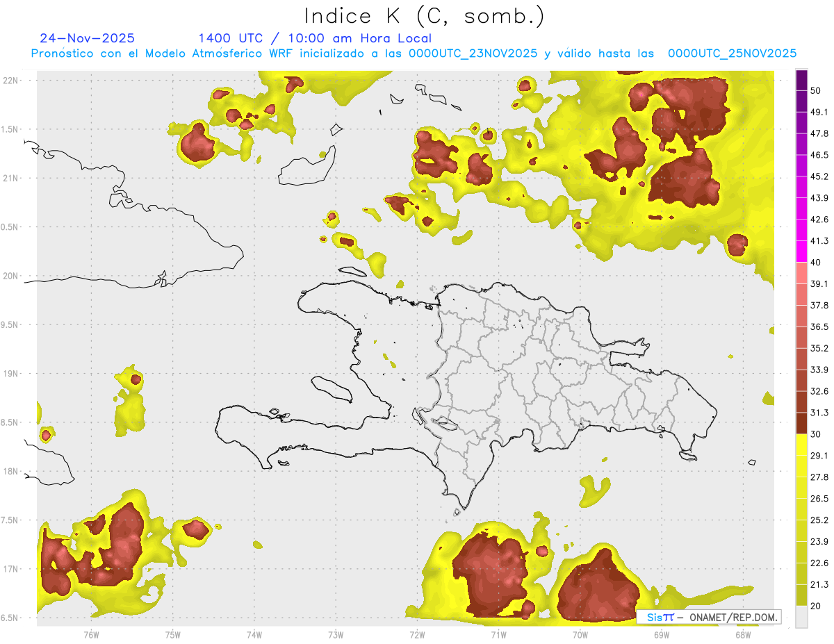The height and width of the screenshot is (644, 834).
Task: Click the color scale value "32.6"
Action: [819, 391]
